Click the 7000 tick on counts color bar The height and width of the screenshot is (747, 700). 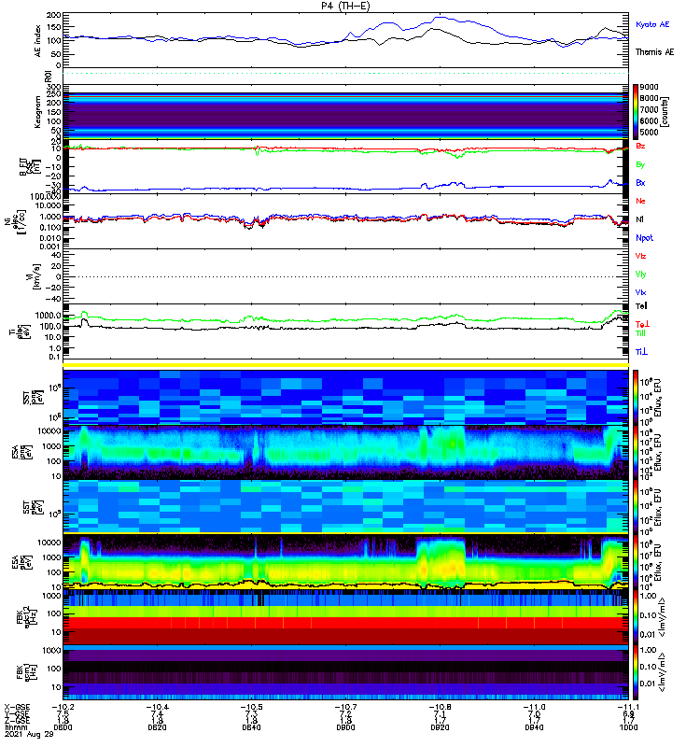[649, 109]
